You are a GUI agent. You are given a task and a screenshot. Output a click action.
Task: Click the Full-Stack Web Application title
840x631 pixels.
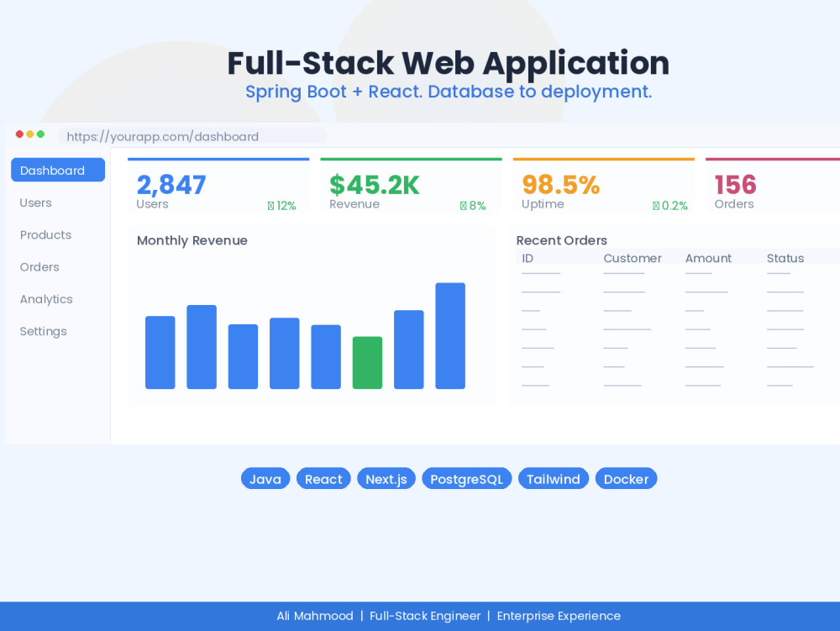(x=449, y=63)
